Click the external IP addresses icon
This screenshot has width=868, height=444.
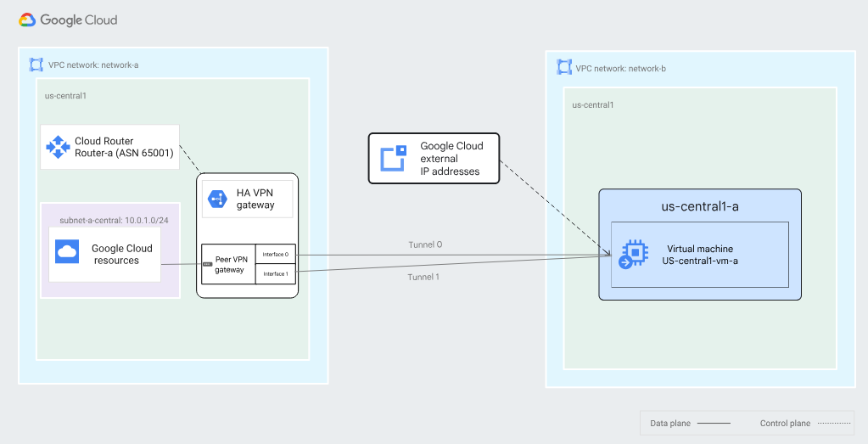tap(394, 159)
